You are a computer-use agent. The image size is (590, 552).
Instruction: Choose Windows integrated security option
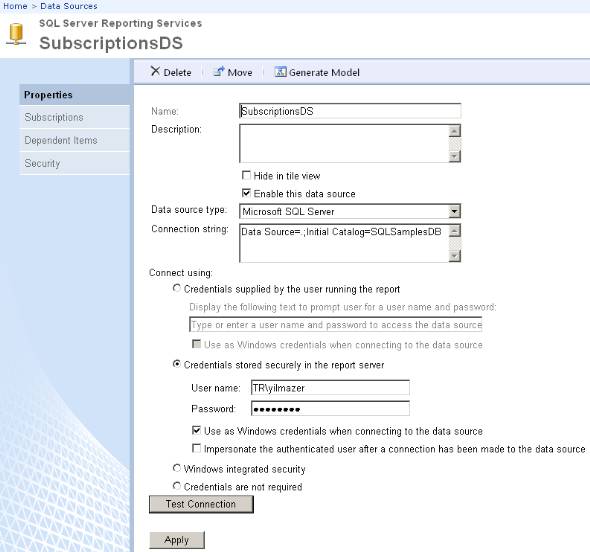(x=176, y=468)
